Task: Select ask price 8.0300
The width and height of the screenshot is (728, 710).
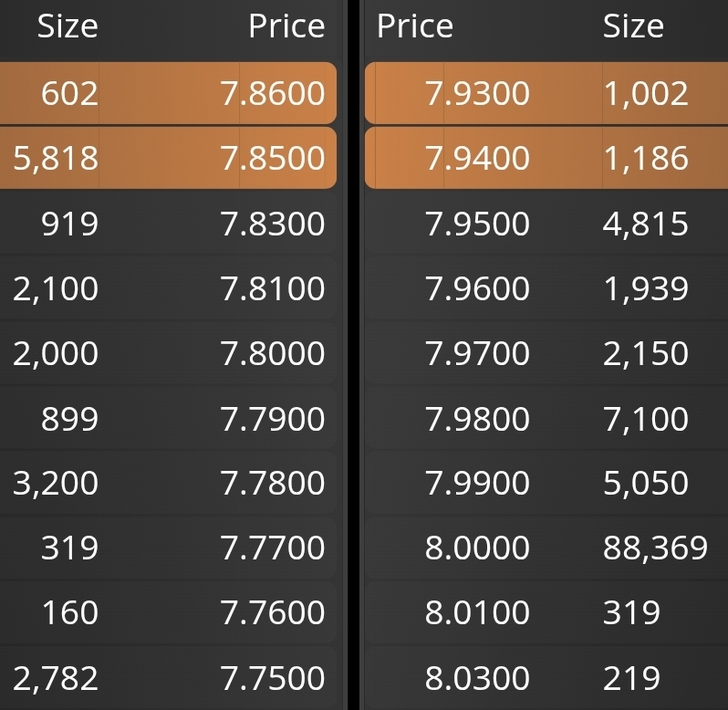Action: click(x=477, y=678)
